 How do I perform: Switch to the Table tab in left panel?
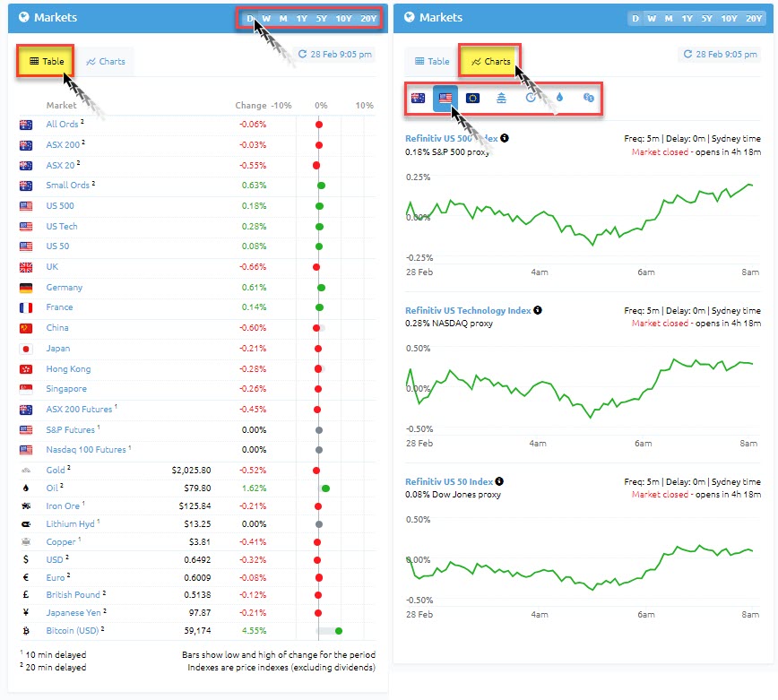[47, 62]
